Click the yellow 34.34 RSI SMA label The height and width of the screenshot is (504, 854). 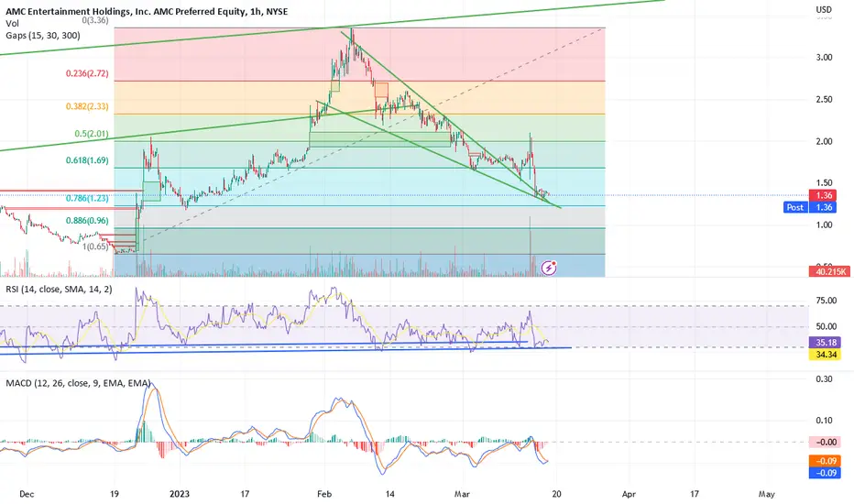826,354
